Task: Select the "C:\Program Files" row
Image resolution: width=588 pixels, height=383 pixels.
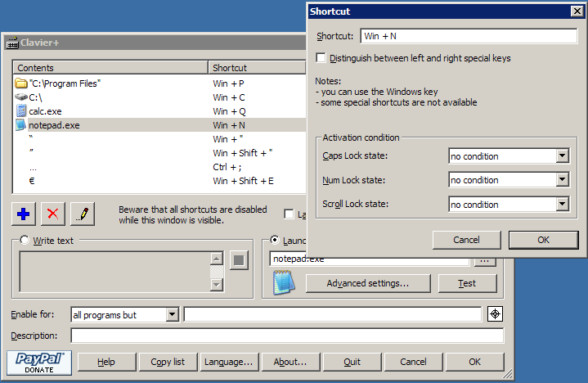Action: [x=160, y=83]
